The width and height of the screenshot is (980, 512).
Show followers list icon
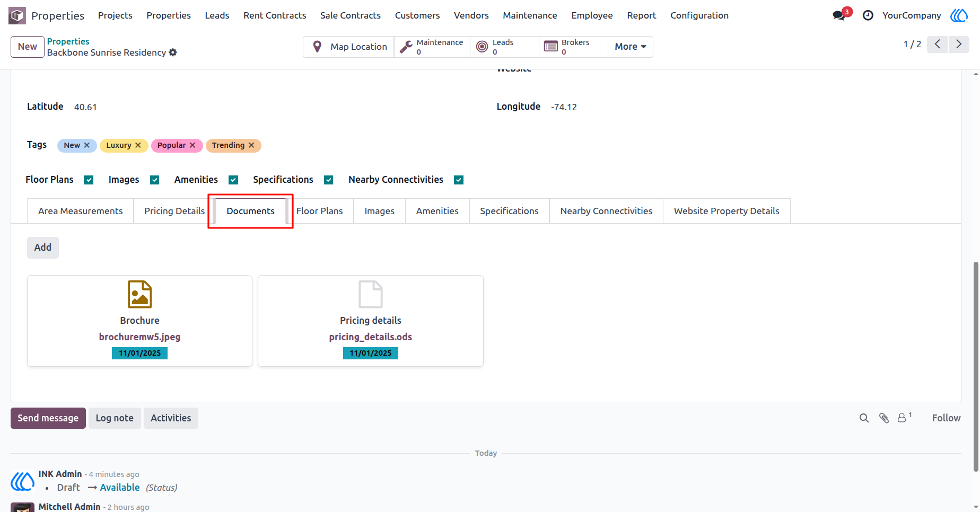tap(904, 418)
